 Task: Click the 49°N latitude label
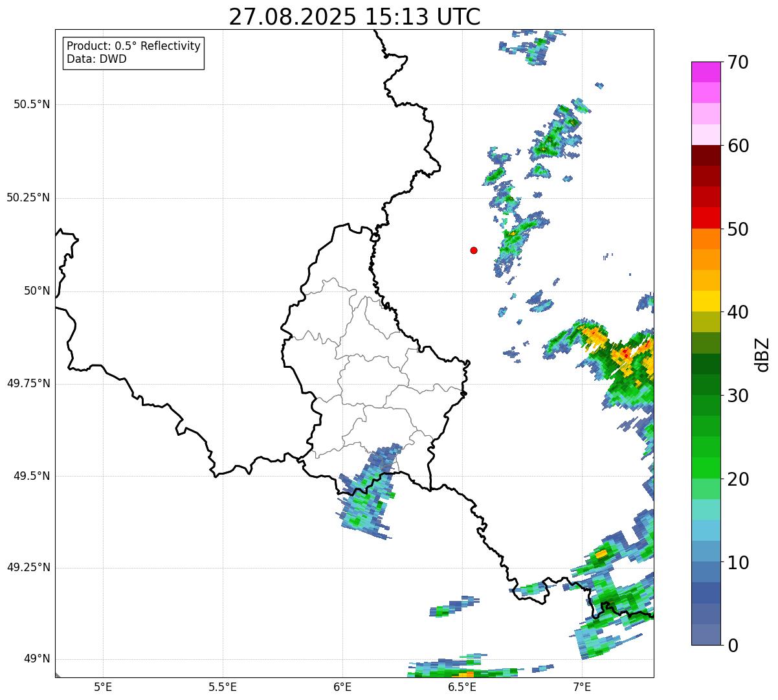pos(37,659)
